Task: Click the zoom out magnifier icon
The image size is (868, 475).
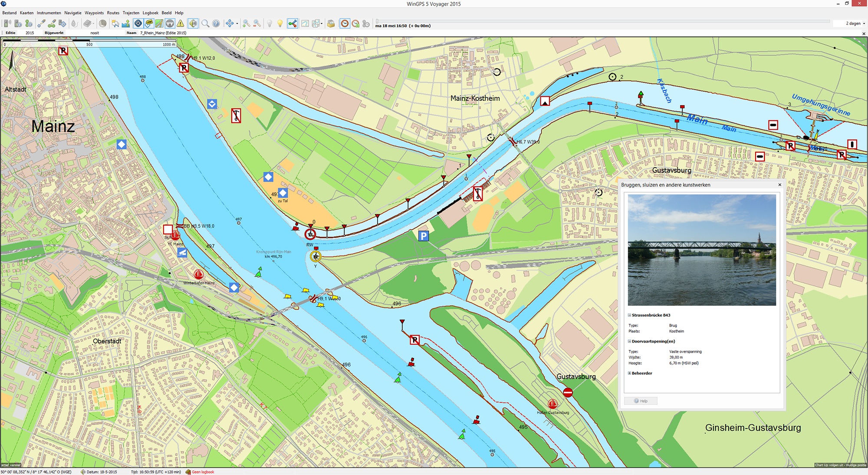Action: (257, 23)
